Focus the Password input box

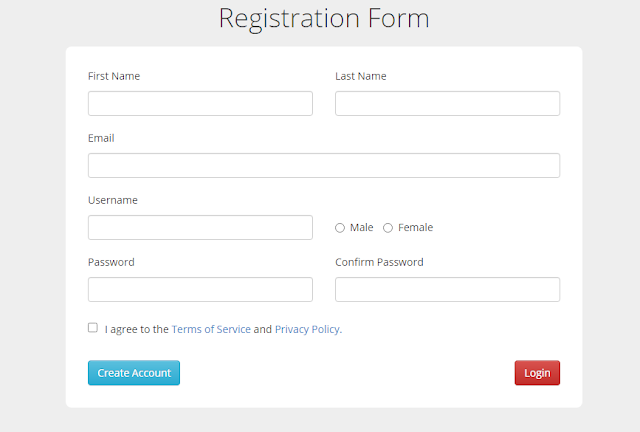pos(200,289)
